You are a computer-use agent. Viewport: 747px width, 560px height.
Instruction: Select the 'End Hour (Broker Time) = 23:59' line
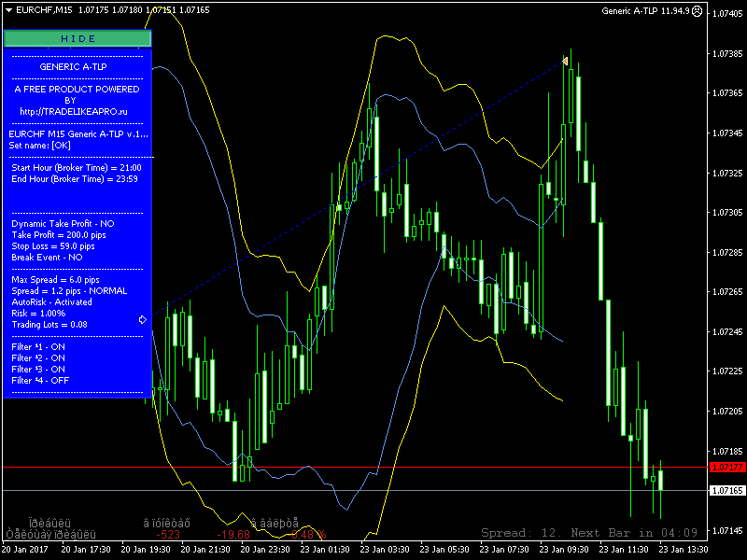[x=75, y=179]
